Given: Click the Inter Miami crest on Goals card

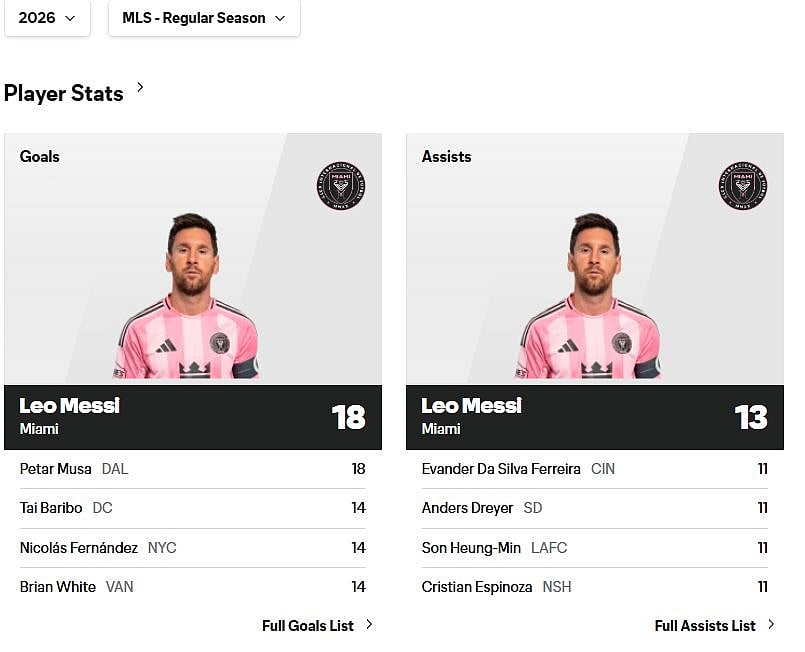Looking at the screenshot, I should click(341, 186).
